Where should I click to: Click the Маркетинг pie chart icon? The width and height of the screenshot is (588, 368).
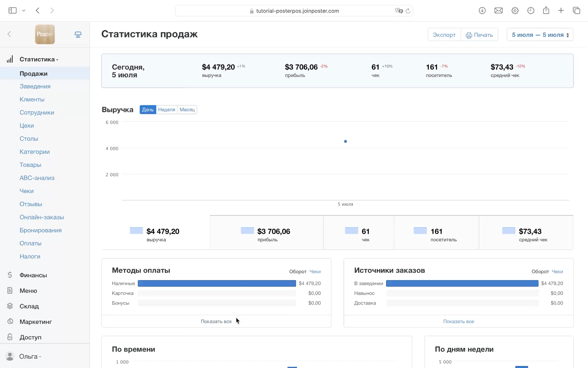click(10, 321)
